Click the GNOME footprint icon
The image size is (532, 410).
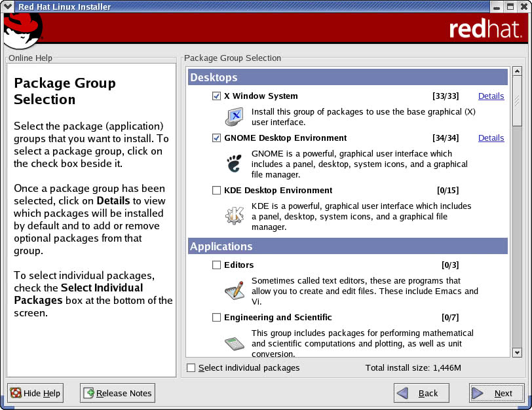[235, 164]
